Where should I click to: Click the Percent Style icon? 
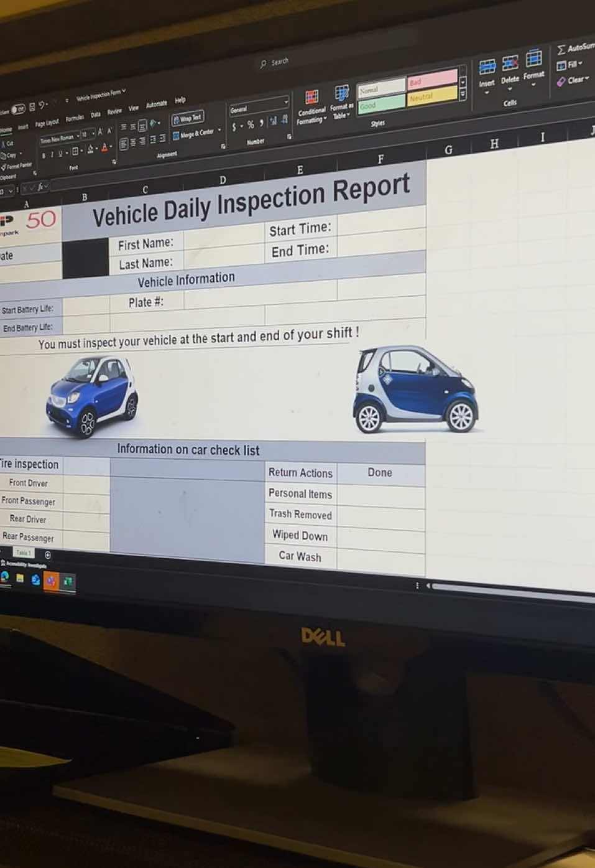pyautogui.click(x=250, y=125)
